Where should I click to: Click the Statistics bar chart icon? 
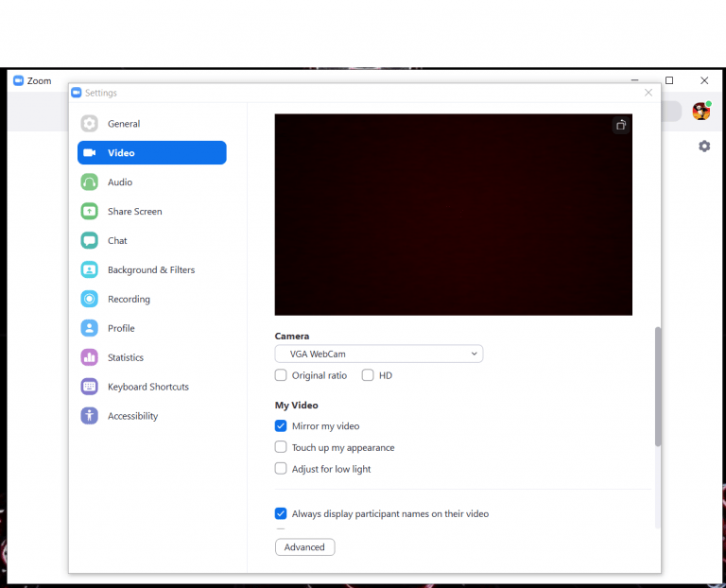point(89,357)
